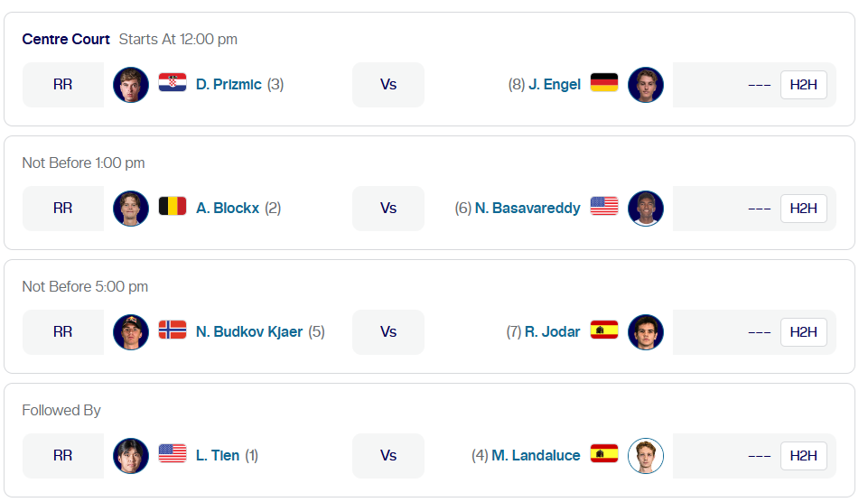Open H2H for Tien vs Landaluce
Viewport: 868px width, 502px height.
pos(803,456)
